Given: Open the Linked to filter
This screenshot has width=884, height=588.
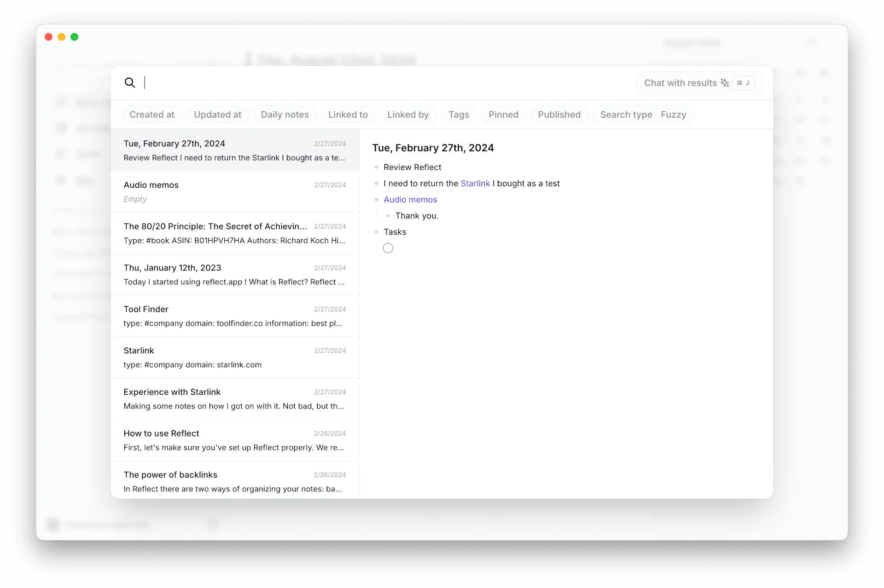Looking at the screenshot, I should 348,115.
